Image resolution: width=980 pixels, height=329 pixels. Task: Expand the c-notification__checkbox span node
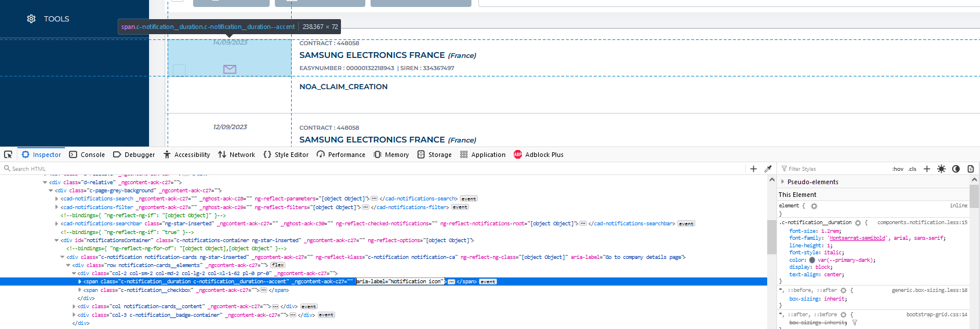[80, 290]
